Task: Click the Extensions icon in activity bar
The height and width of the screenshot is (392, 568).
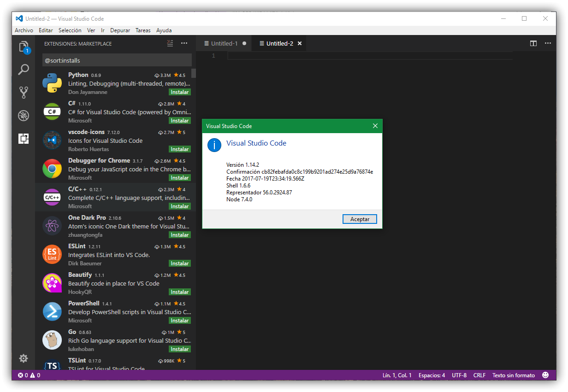Action: 24,138
